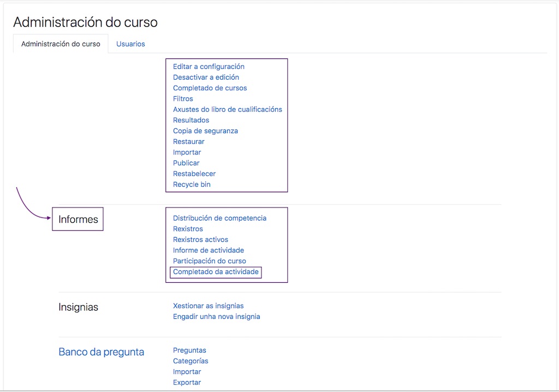Click Desactivar a edición
559x392 pixels.
205,77
